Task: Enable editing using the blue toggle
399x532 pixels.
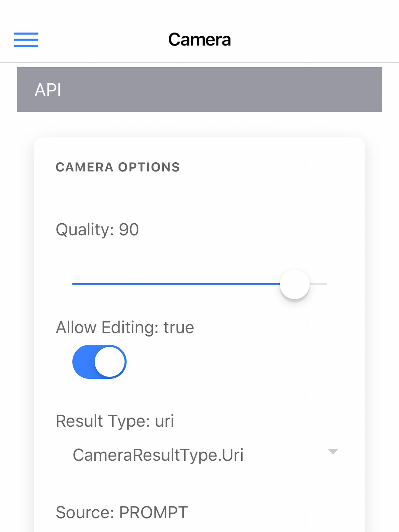Action: pyautogui.click(x=99, y=362)
